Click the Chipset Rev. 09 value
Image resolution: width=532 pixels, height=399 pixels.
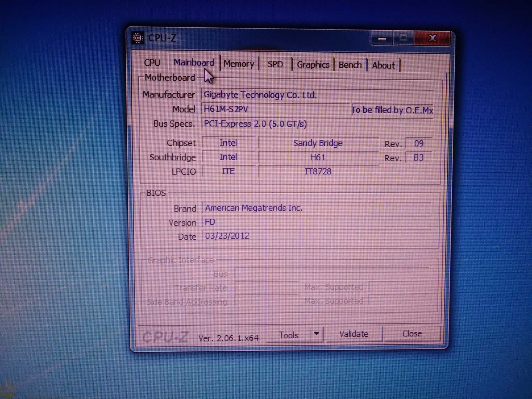point(419,144)
